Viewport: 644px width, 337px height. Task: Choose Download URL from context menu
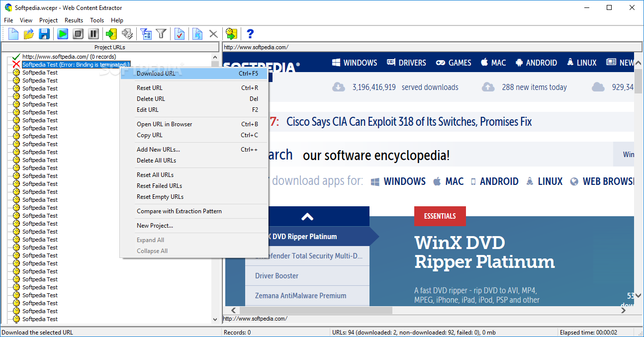(194, 74)
